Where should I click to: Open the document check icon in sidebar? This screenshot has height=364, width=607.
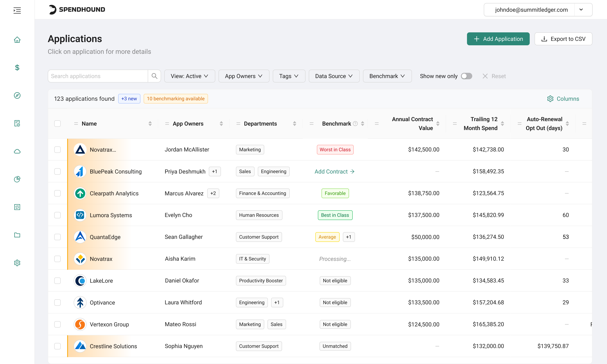(17, 123)
